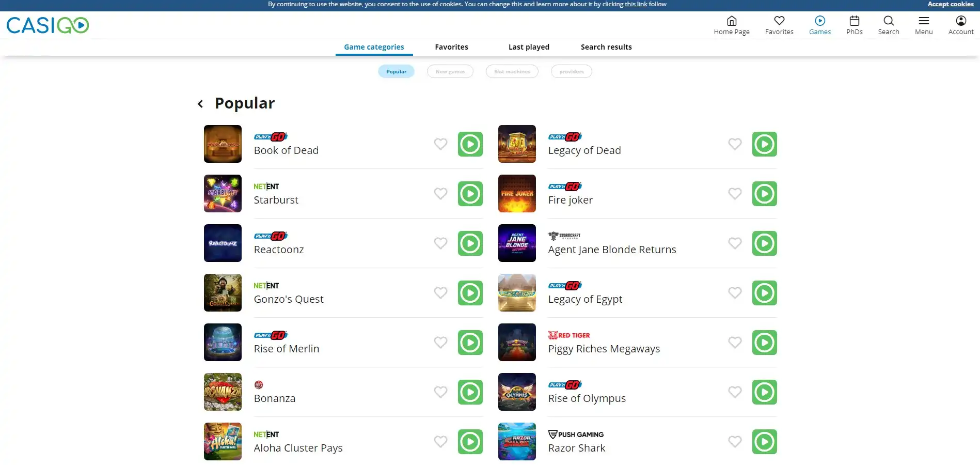Click the Casigo logo
The width and height of the screenshot is (980, 465).
click(x=48, y=25)
